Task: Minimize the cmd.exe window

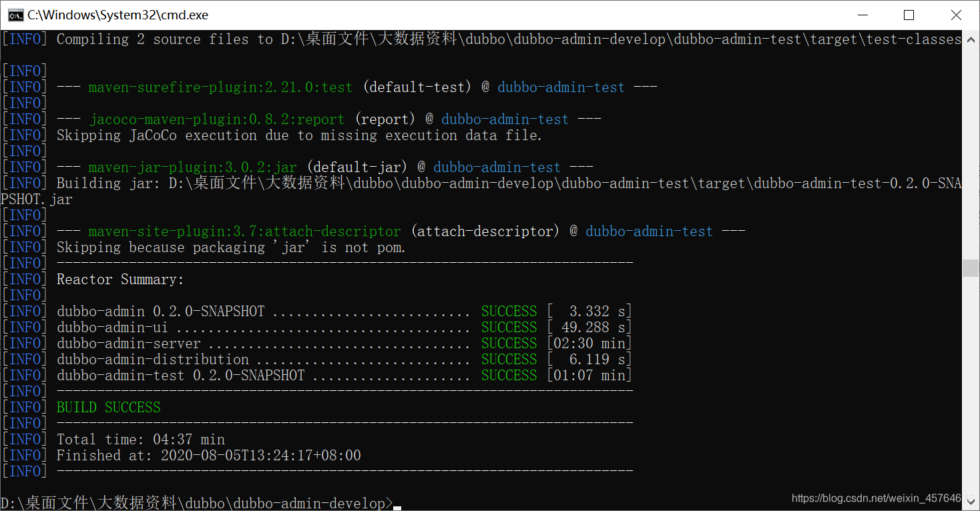Action: click(862, 15)
